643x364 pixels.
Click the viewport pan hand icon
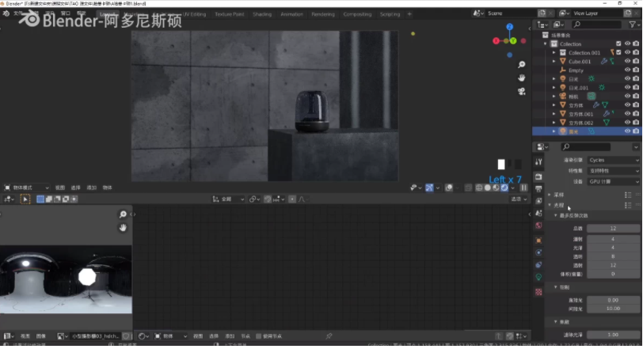point(521,78)
